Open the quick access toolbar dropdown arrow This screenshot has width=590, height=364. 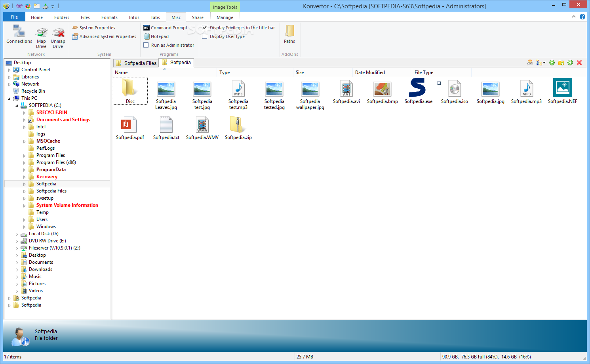pyautogui.click(x=53, y=6)
